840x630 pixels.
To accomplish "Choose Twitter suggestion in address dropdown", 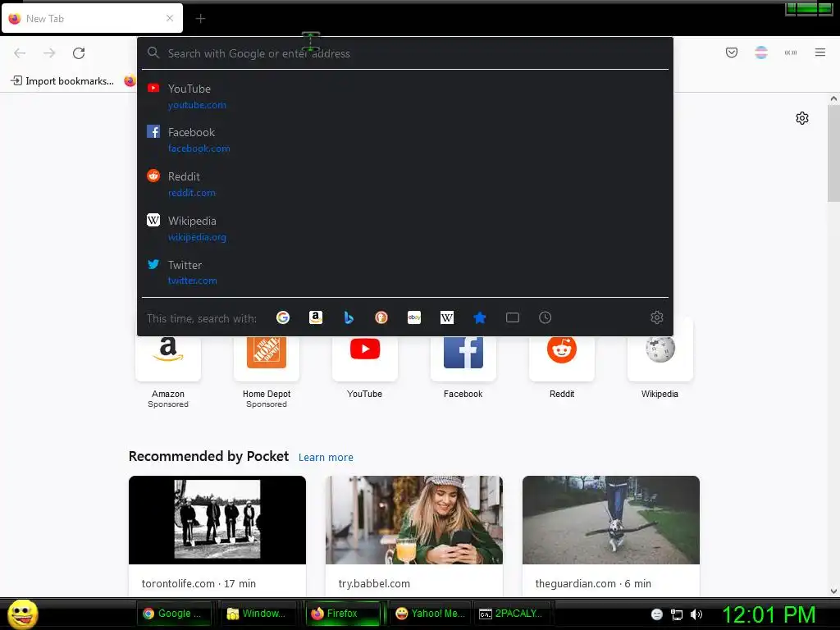I will click(405, 272).
